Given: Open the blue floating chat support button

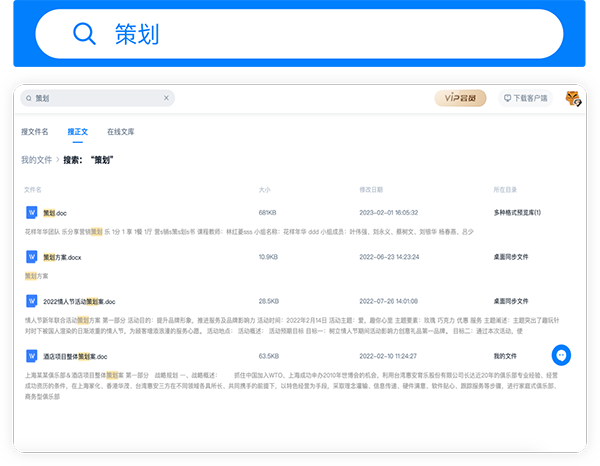Looking at the screenshot, I should pyautogui.click(x=562, y=355).
